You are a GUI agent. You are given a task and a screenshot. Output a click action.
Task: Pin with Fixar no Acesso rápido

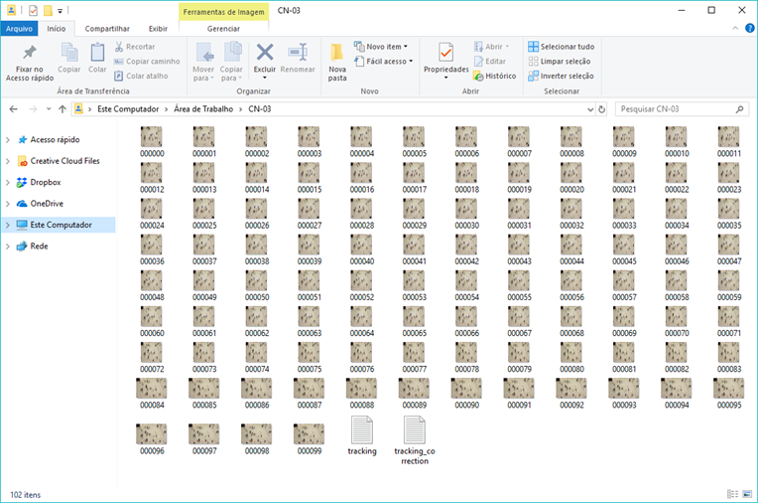click(29, 62)
